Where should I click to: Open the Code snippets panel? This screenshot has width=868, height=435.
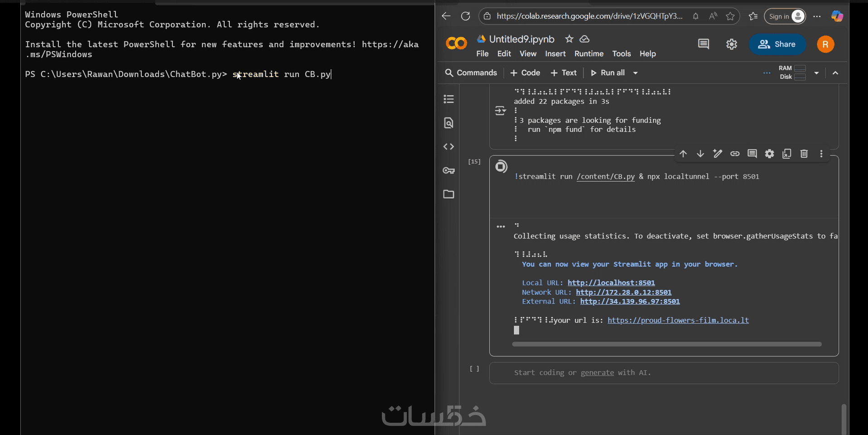point(448,146)
